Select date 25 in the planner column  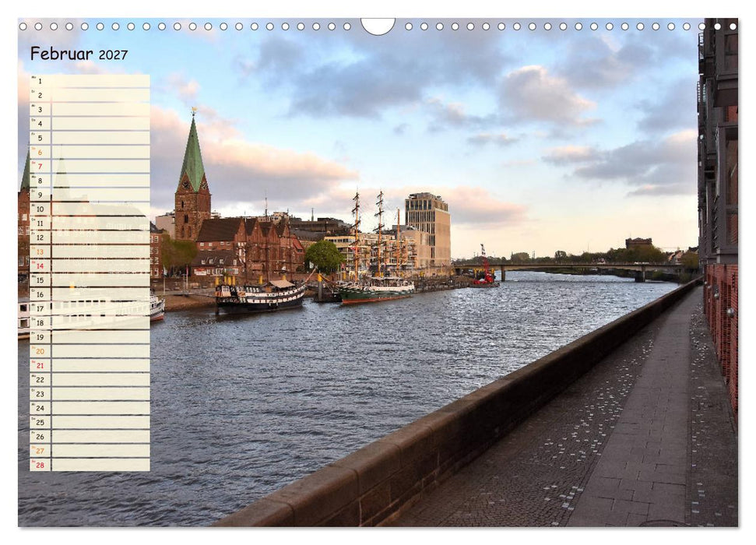point(40,423)
